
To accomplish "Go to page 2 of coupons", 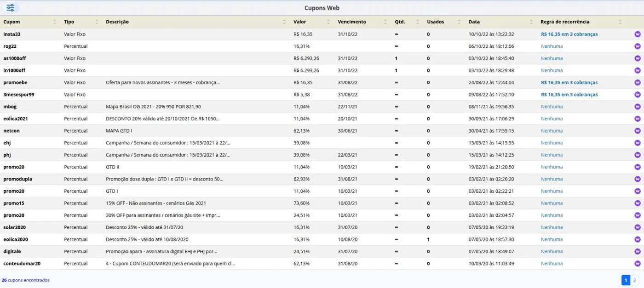I will 634,280.
